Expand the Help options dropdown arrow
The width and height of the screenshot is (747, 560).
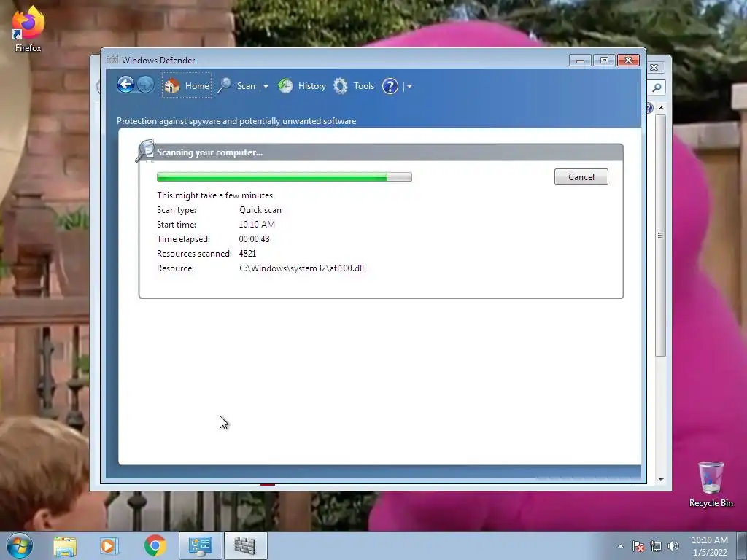click(409, 86)
